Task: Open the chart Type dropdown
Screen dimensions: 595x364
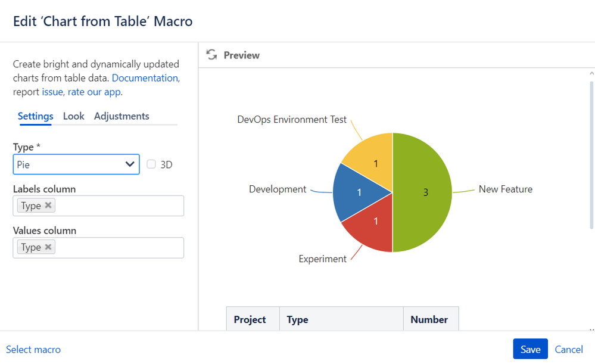Action: (76, 164)
